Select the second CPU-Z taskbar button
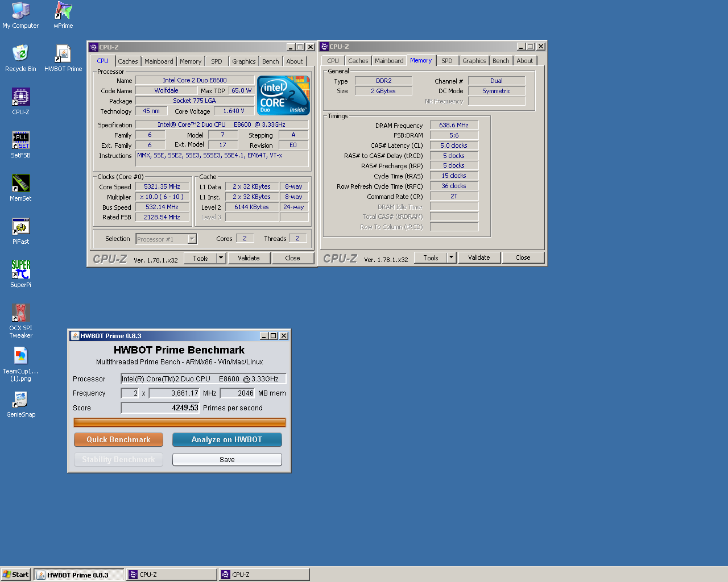 pos(264,575)
